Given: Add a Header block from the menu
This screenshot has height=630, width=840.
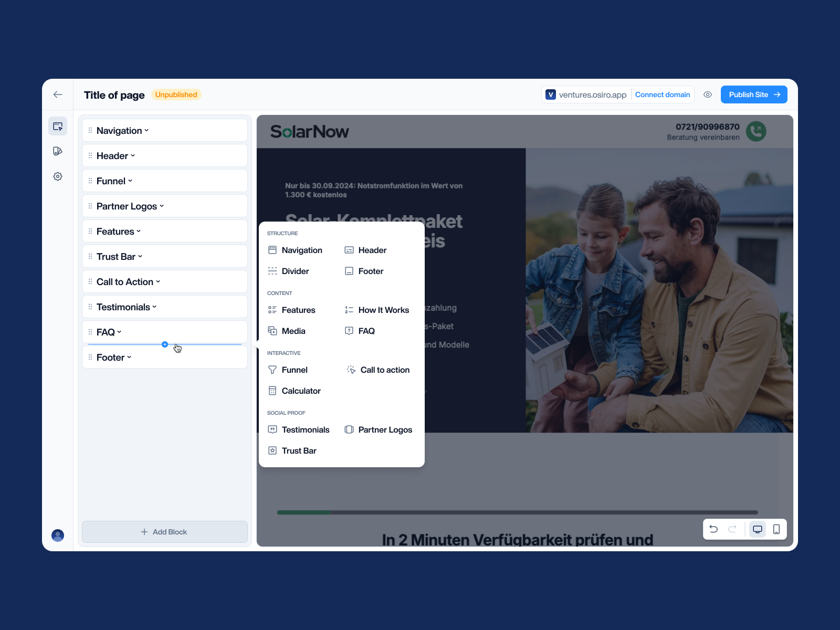Looking at the screenshot, I should 365,250.
